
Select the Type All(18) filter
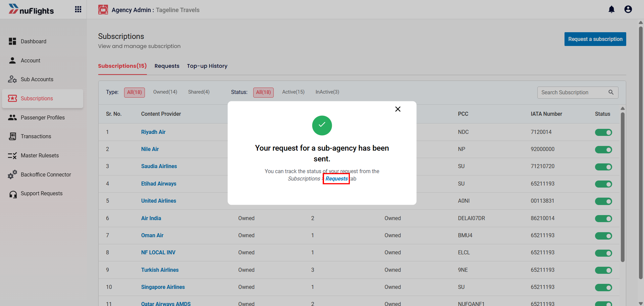click(135, 92)
